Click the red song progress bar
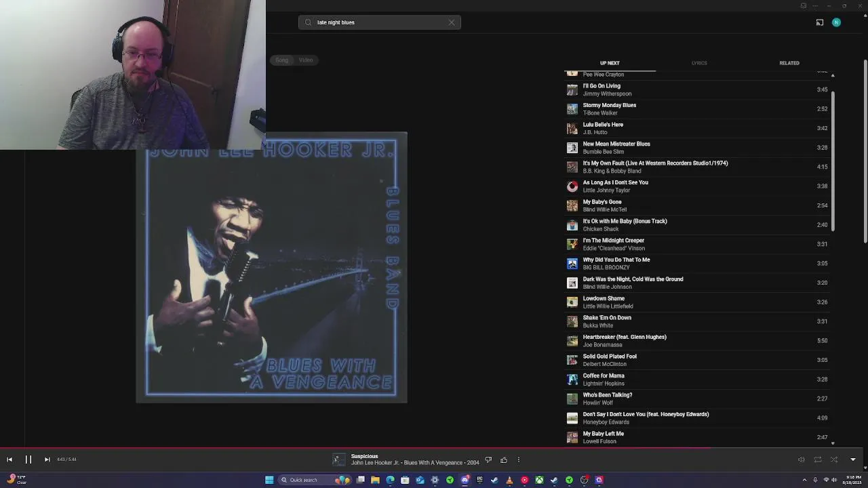Image resolution: width=868 pixels, height=488 pixels. click(355, 448)
